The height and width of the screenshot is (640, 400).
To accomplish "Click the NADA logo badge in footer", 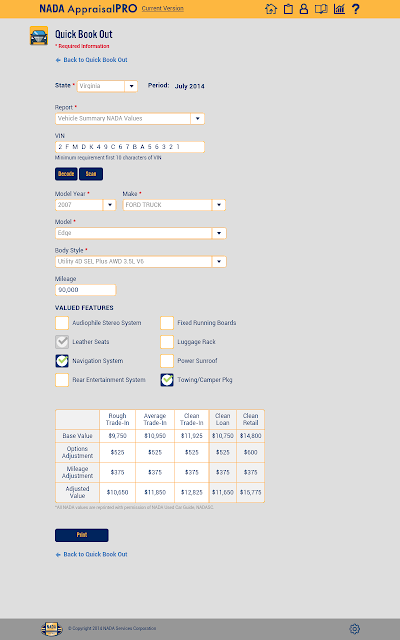I will click(51, 629).
